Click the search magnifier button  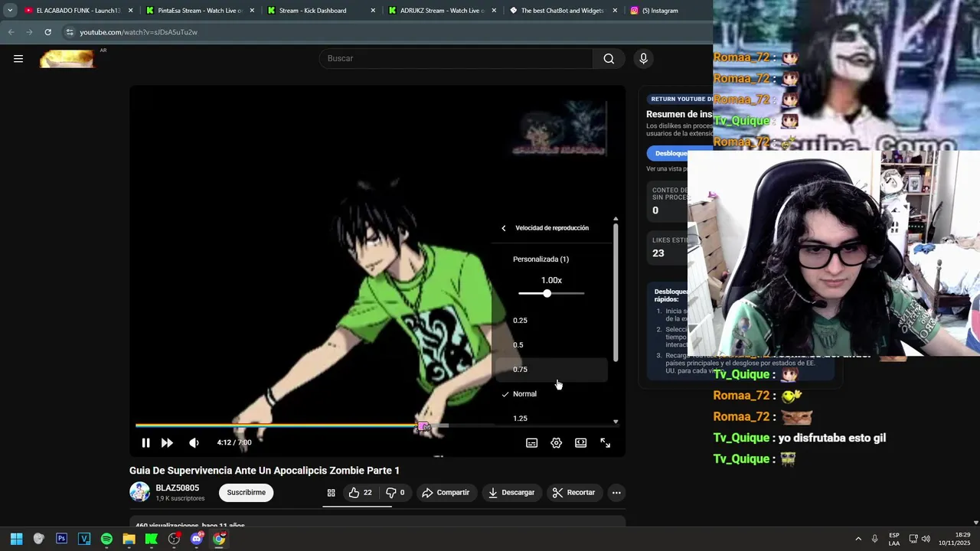609,58
